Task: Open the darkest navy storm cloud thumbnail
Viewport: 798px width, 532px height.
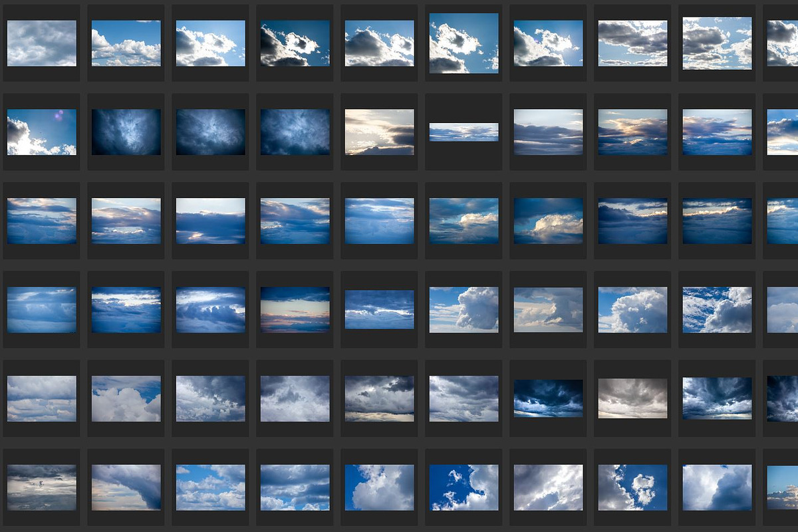Action: [x=548, y=399]
